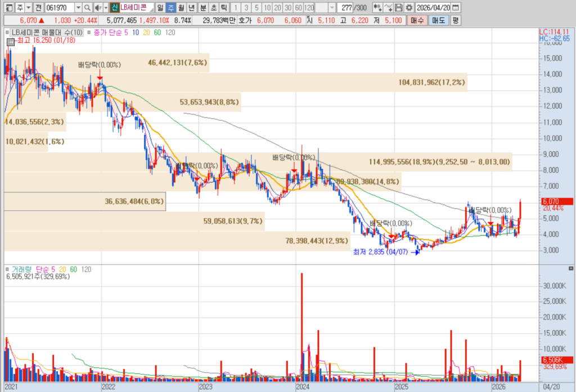The image size is (576, 392).
Task: Click the MA 20 legend in price chart
Action: 146,33
